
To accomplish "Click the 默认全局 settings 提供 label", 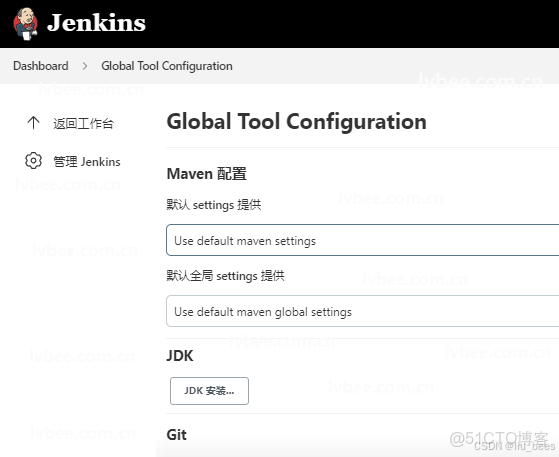I will (x=225, y=276).
